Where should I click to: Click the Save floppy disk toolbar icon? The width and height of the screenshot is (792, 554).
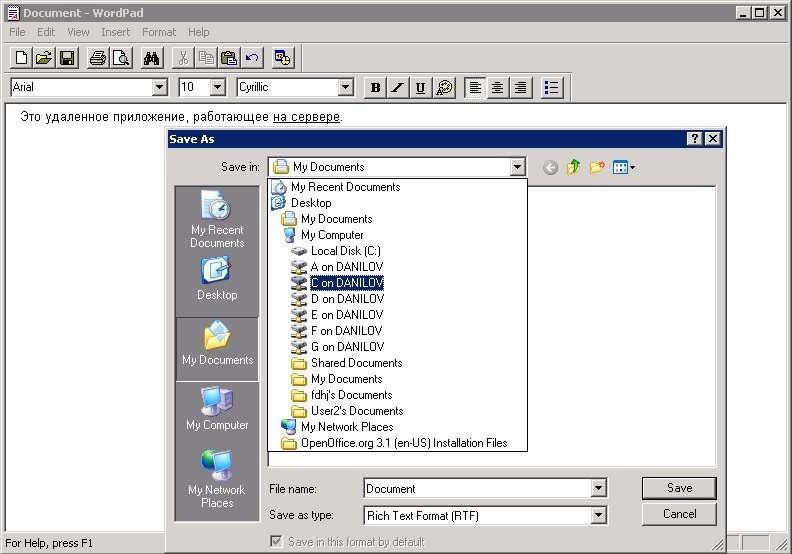coord(67,58)
